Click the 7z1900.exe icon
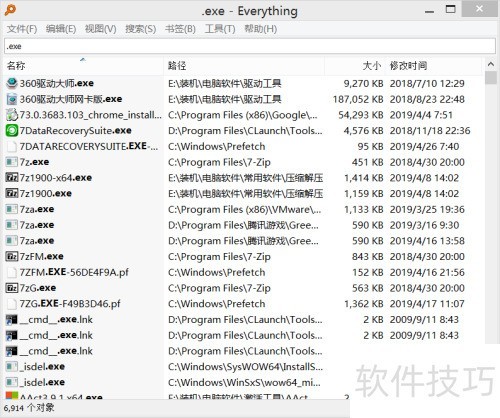 (x=12, y=193)
